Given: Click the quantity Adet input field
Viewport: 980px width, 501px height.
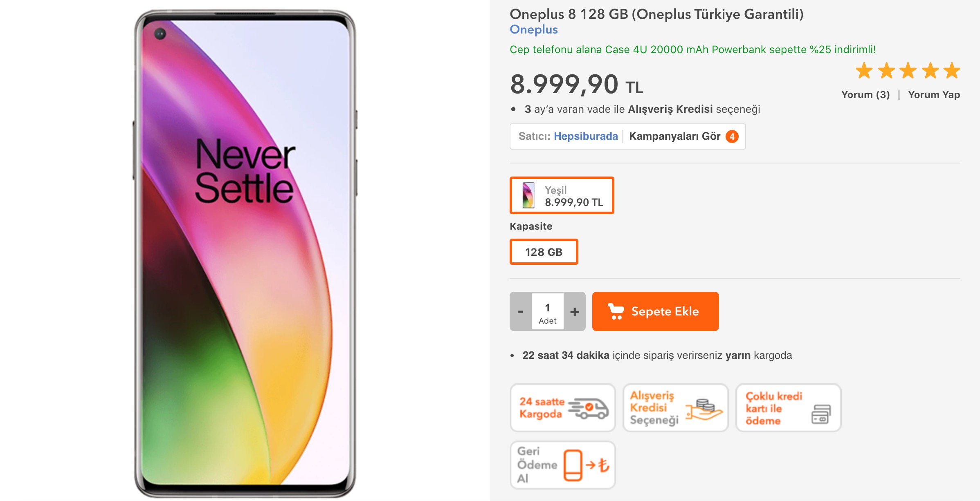Looking at the screenshot, I should (x=547, y=311).
